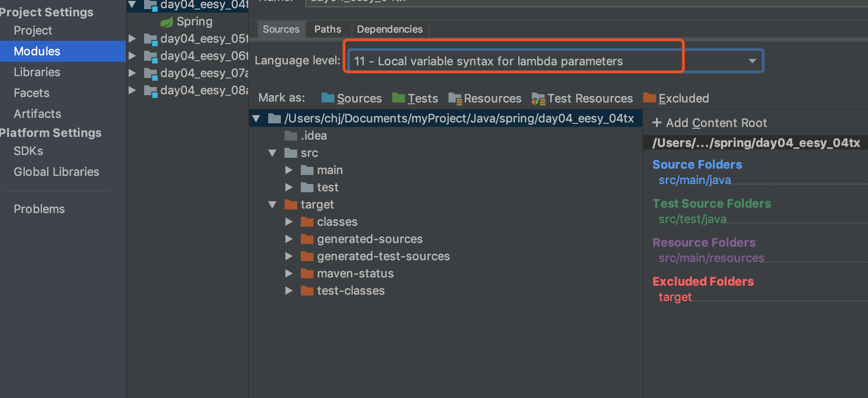Mark folder as Excluded icon
The width and height of the screenshot is (868, 398).
click(x=650, y=98)
